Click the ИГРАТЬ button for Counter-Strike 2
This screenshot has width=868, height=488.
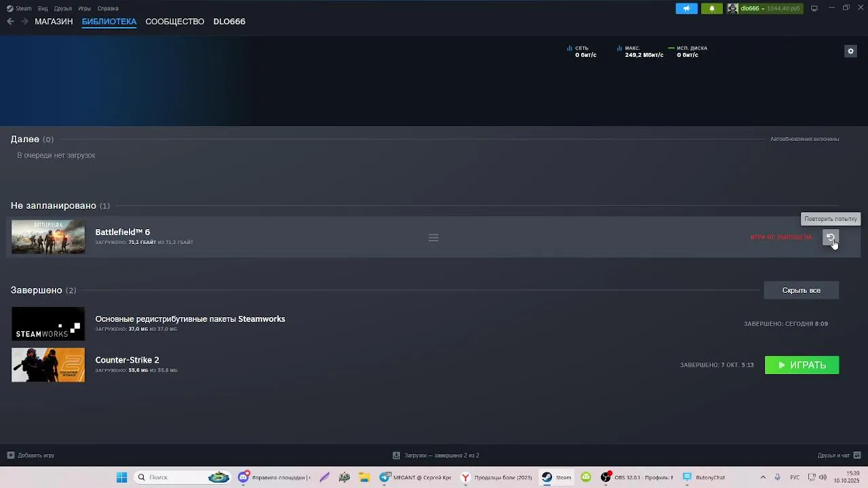coord(802,365)
